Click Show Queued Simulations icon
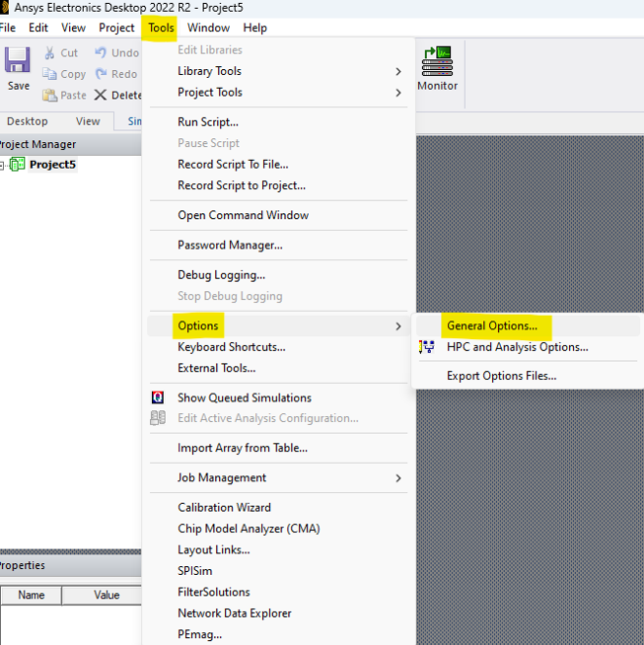644x645 pixels. tap(158, 397)
